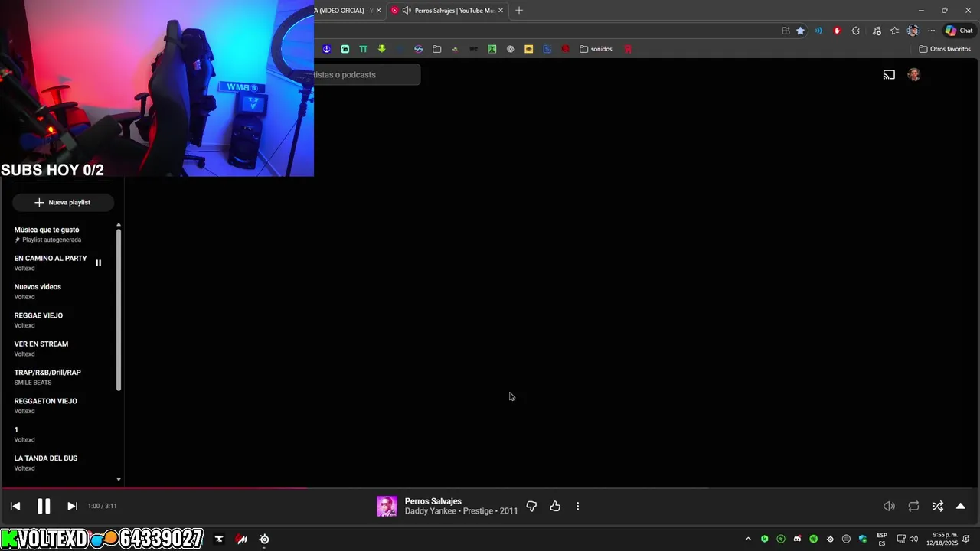Click the player volume speaker icon
The image size is (980, 551).
(889, 506)
